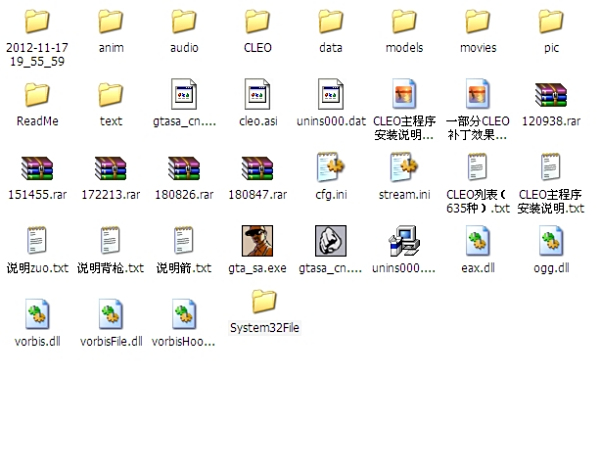Click the "CLEO列表(635种).txt" file name
Screen dimensions: 600x472
[478, 201]
